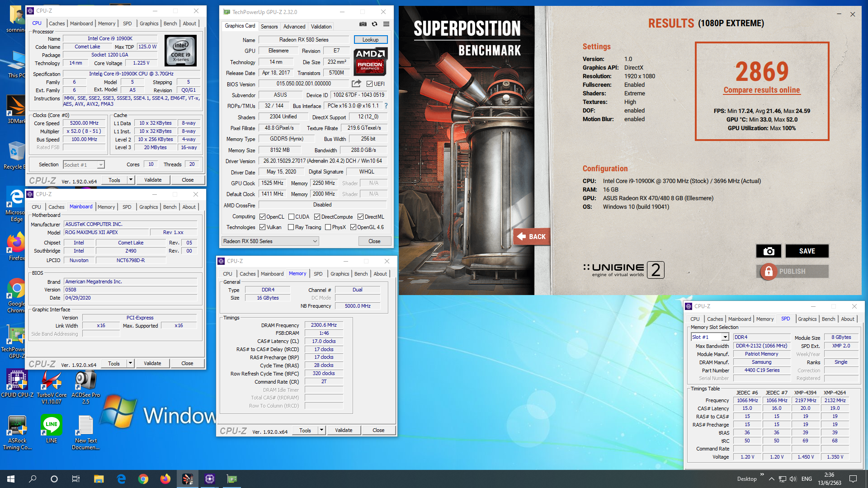Open TurboV Core desktop shortcut
Screen dimensions: 868x488
[x=52, y=387]
